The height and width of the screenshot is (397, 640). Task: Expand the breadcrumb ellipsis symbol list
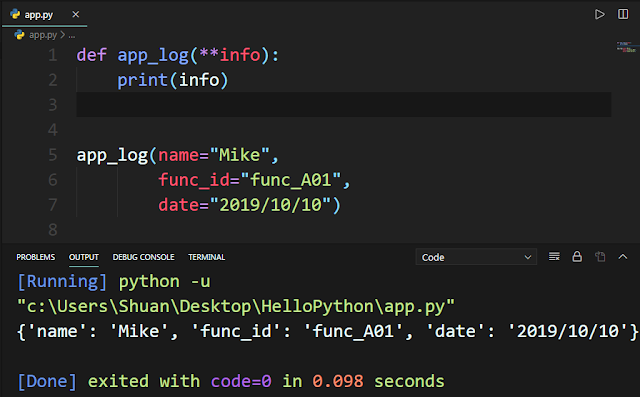click(x=72, y=35)
